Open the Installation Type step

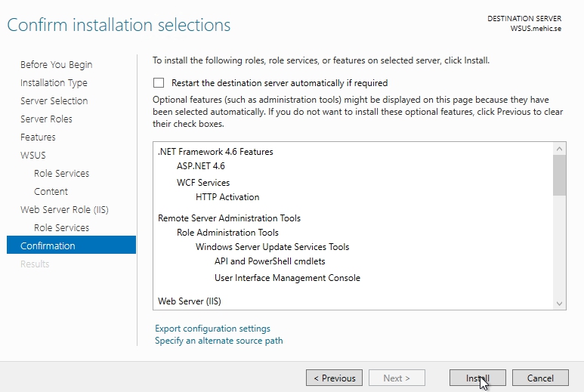coord(54,83)
